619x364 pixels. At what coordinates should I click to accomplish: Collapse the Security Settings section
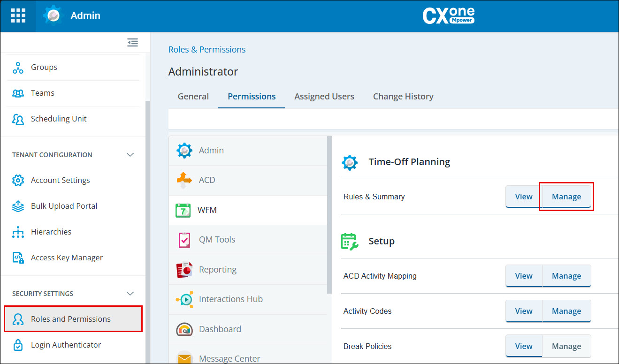click(x=130, y=294)
